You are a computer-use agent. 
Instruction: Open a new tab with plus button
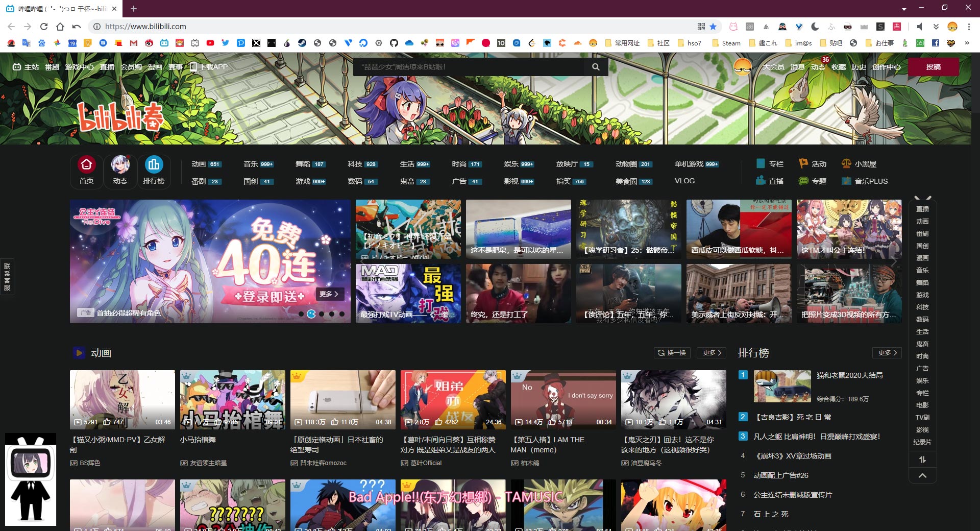pyautogui.click(x=134, y=9)
